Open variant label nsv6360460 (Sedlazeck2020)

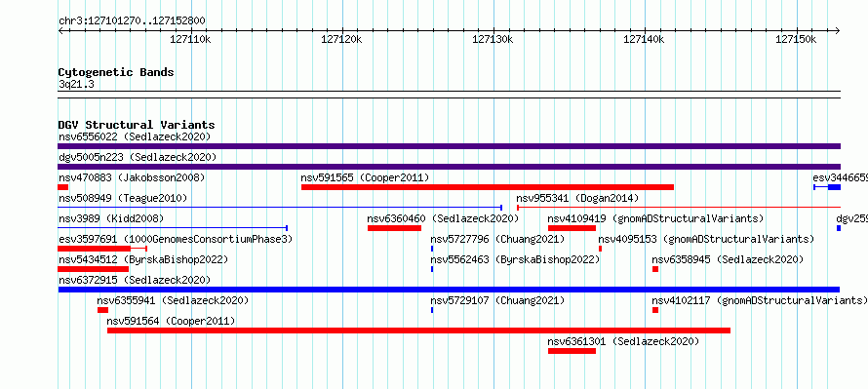(x=443, y=218)
